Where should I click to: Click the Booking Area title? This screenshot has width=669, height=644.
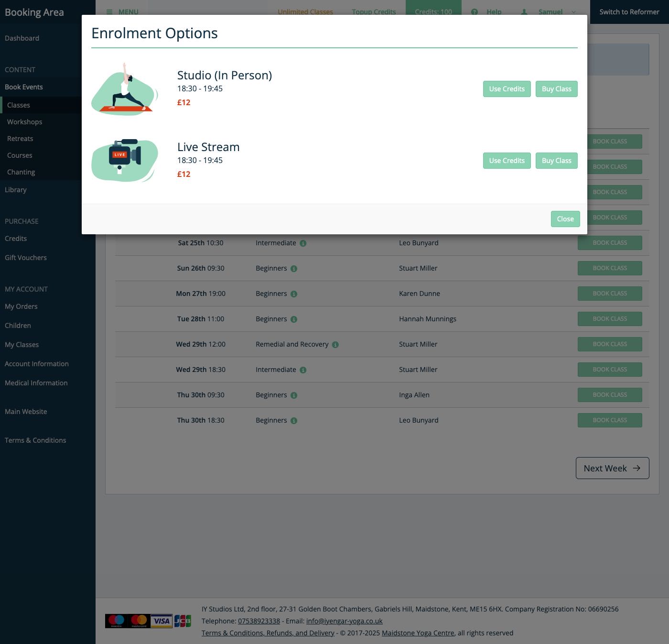tap(34, 12)
